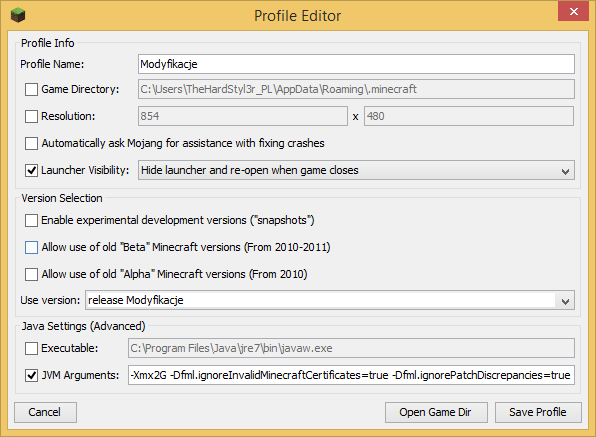
Task: Click the JVM Arguments text field
Action: coord(351,375)
